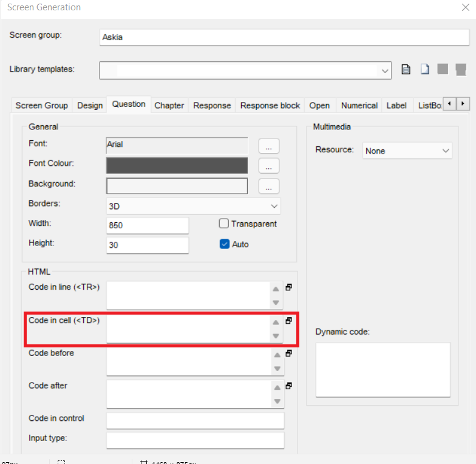Switch to the Screen Group tab
This screenshot has width=476, height=464.
pyautogui.click(x=41, y=106)
